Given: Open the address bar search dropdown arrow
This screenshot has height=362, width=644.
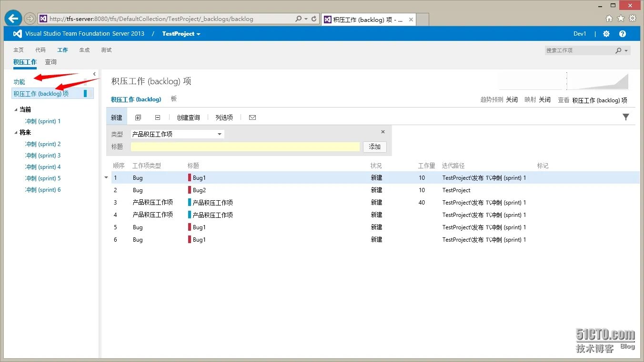Looking at the screenshot, I should (305, 19).
